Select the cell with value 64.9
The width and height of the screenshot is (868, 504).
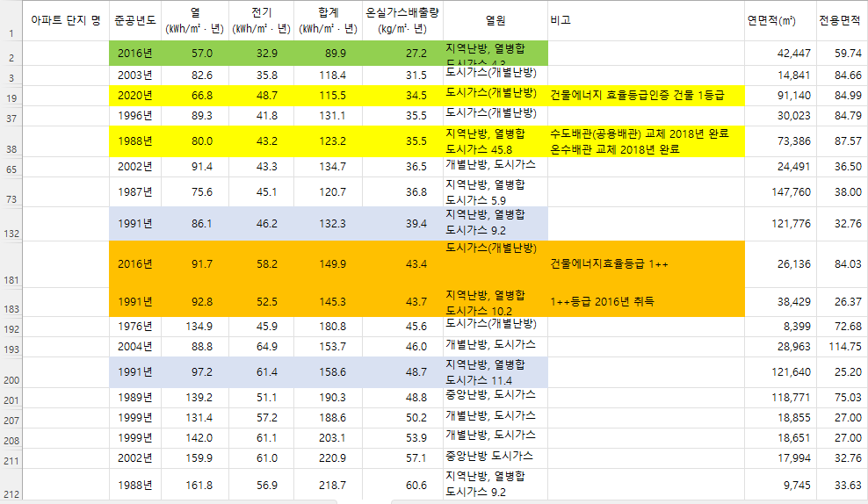coord(261,347)
